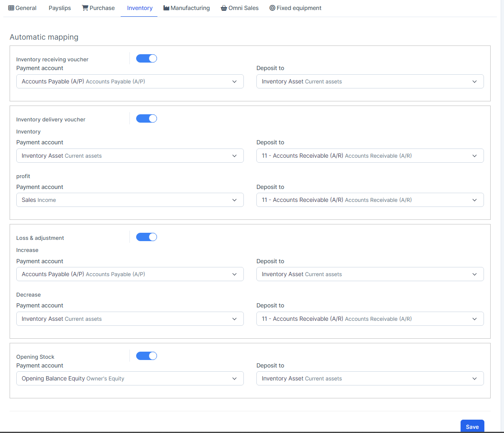Viewport: 504px width, 433px height.
Task: Open the Payslips tab
Action: (x=60, y=8)
